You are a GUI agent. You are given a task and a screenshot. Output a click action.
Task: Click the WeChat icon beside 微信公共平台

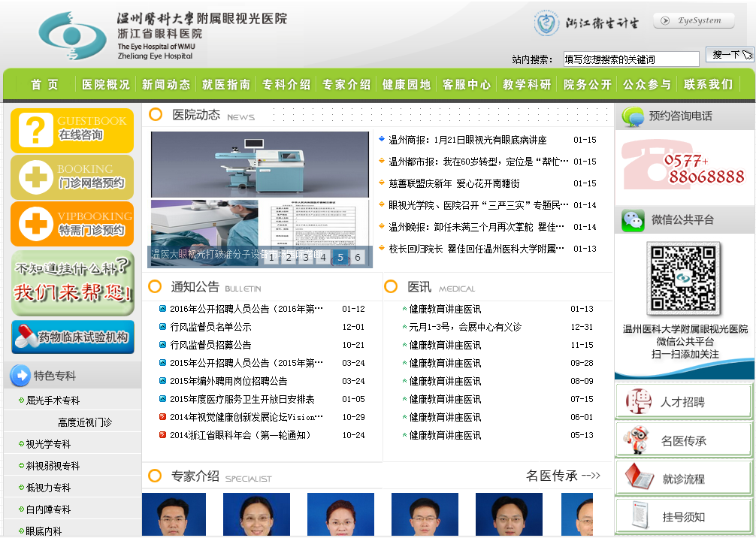(633, 220)
